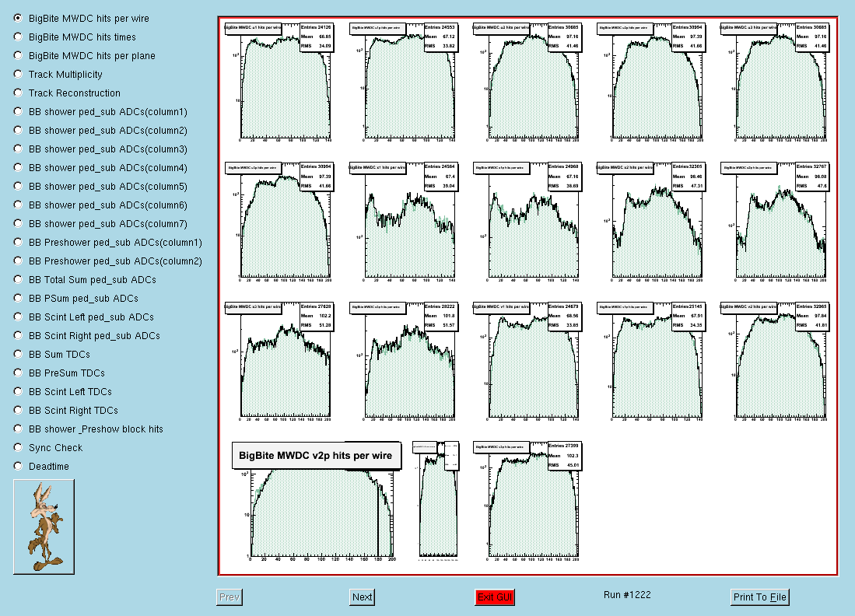Click stats box showing Entries 32305
Image resolution: width=855 pixels, height=616 pixels.
coord(689,177)
